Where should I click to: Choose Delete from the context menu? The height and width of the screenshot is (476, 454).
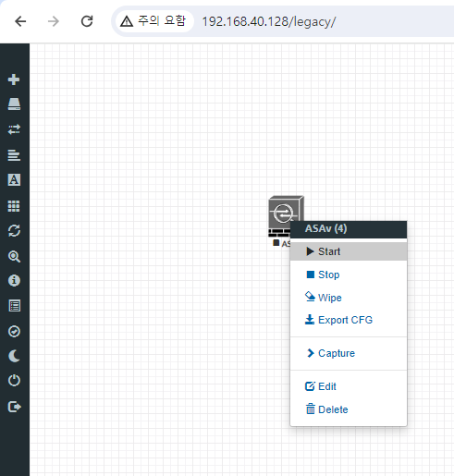pos(349,409)
